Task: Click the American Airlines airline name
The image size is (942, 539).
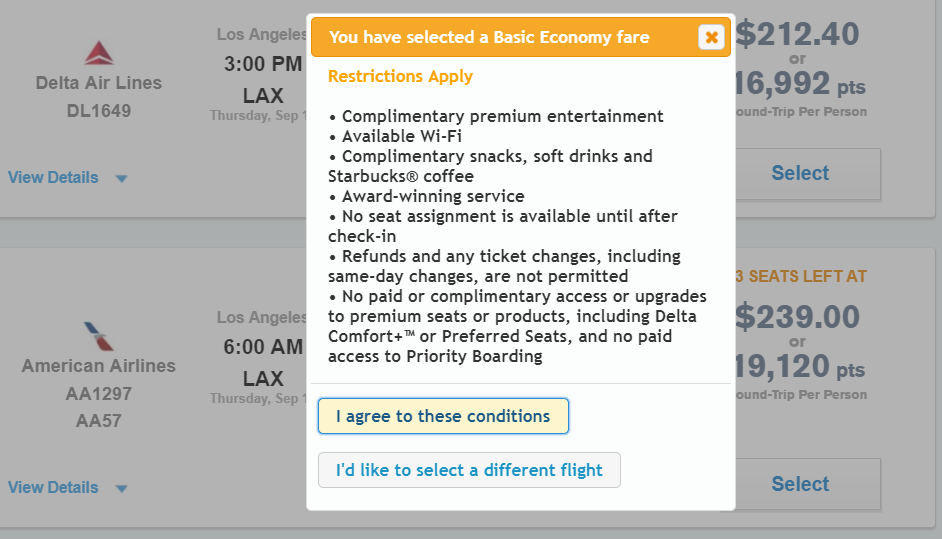Action: tap(99, 366)
